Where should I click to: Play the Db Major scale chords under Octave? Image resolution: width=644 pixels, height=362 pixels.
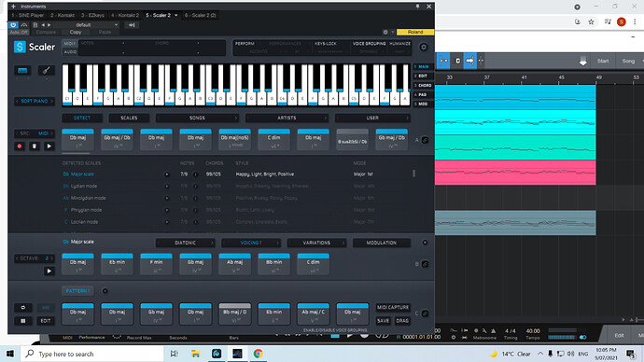click(x=49, y=271)
